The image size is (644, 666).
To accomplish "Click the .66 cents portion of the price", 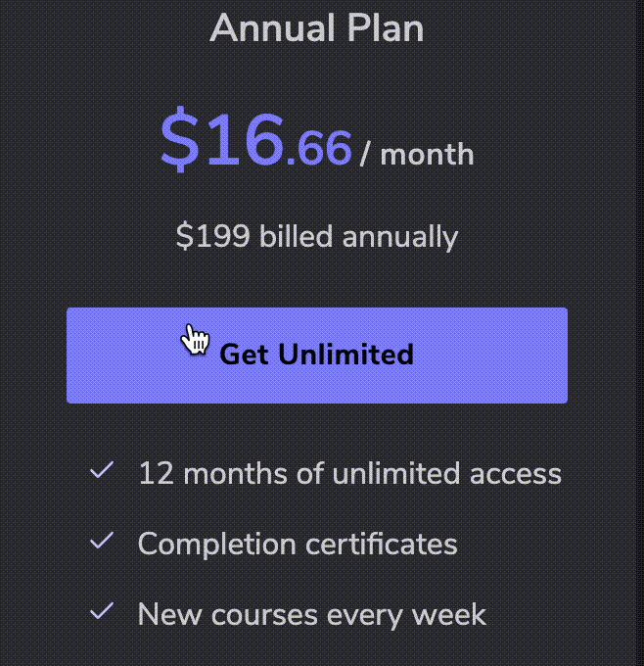I will pyautogui.click(x=319, y=148).
